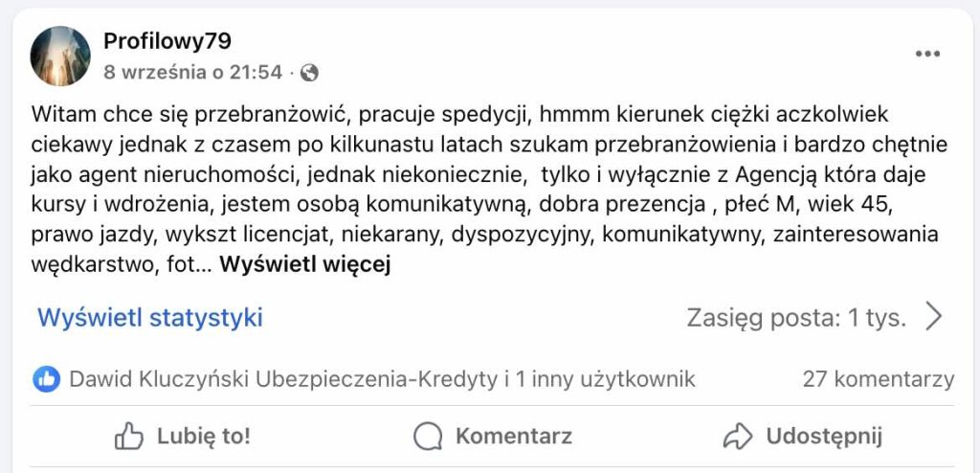Expand post text with Wyświetl więcej

point(305,265)
